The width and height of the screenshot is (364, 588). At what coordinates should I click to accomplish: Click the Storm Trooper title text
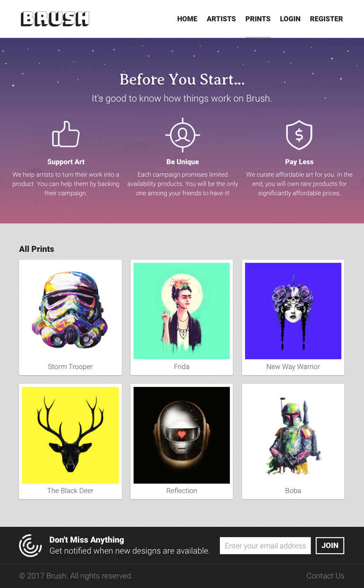coord(70,367)
